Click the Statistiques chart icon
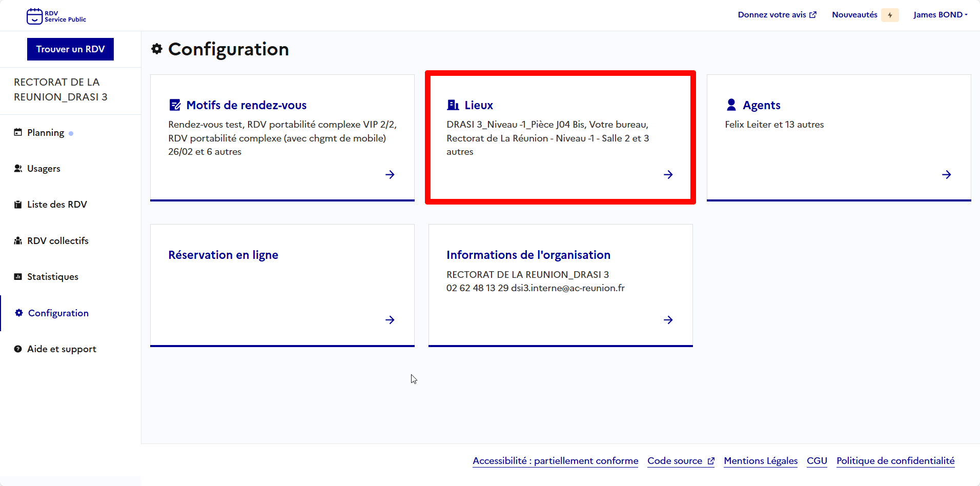 coord(18,276)
